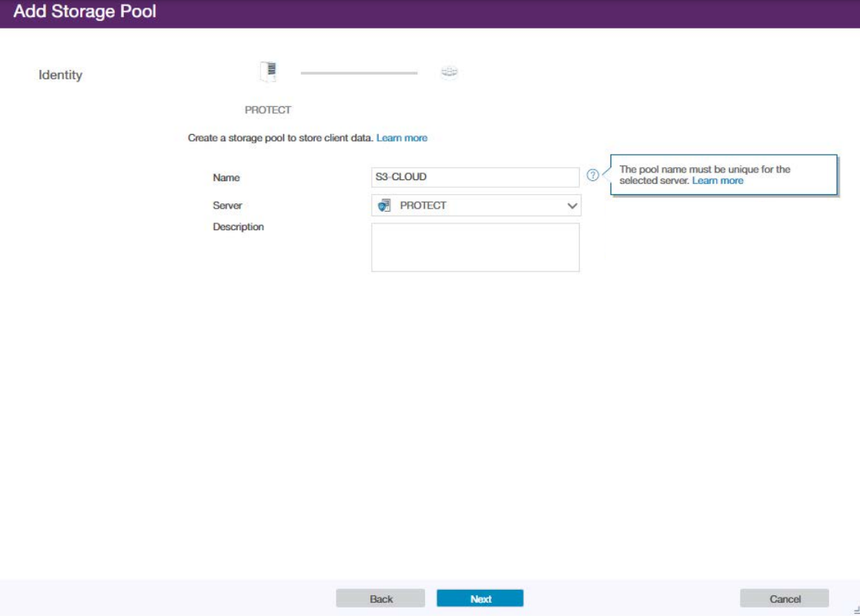
Task: Open Learn more link after storage pool description
Action: pyautogui.click(x=401, y=138)
